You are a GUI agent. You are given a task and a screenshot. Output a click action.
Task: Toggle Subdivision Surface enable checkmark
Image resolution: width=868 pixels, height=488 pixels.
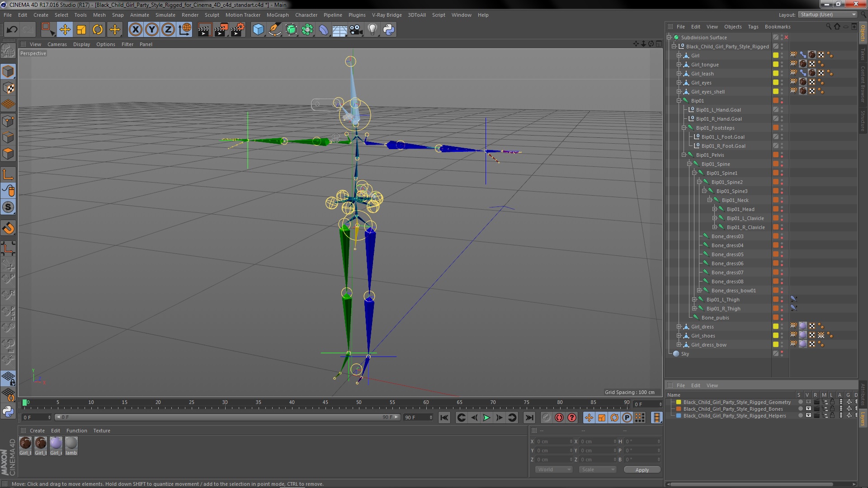tap(786, 38)
